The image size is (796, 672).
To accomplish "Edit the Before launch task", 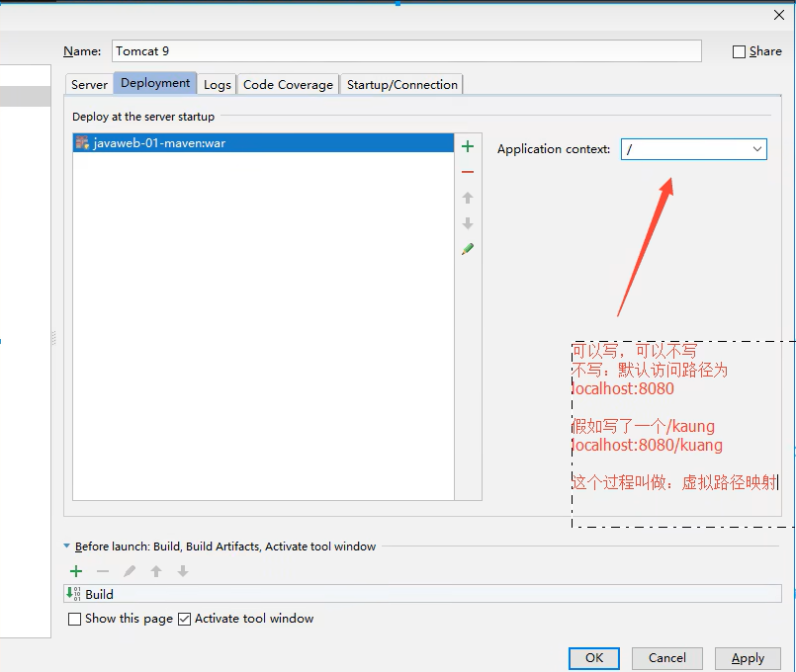I will [130, 571].
